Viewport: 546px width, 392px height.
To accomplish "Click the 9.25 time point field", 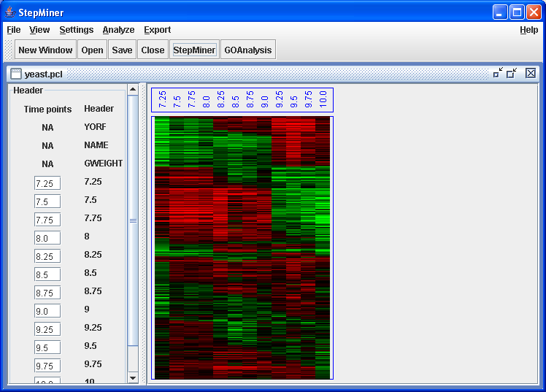I will pyautogui.click(x=47, y=329).
